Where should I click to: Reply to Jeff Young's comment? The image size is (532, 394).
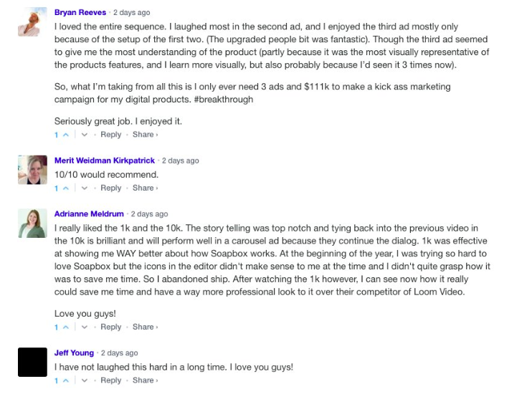(110, 380)
